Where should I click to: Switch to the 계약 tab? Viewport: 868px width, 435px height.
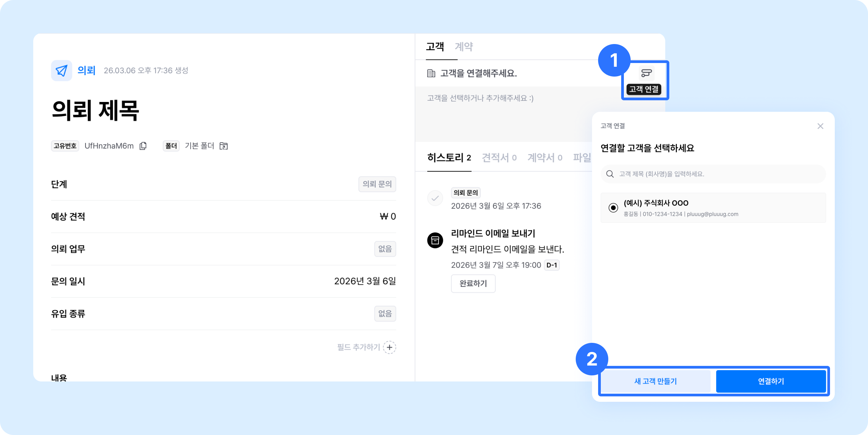tap(463, 47)
